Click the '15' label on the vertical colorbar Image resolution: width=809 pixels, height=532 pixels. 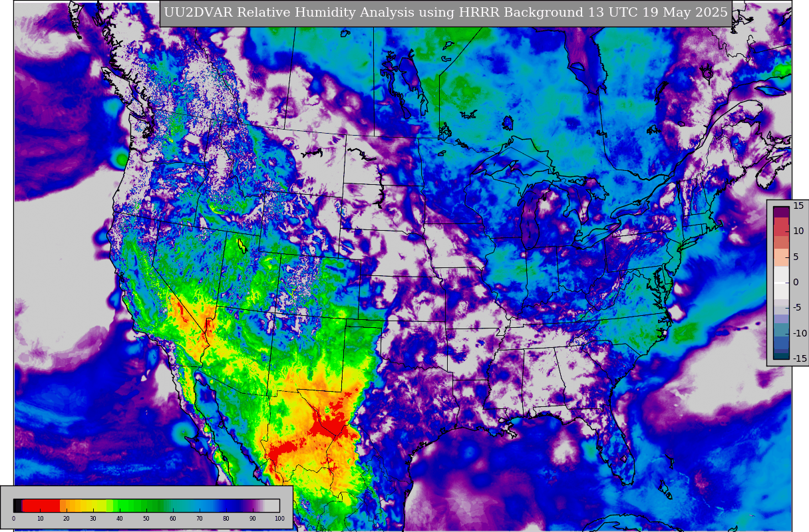point(798,206)
